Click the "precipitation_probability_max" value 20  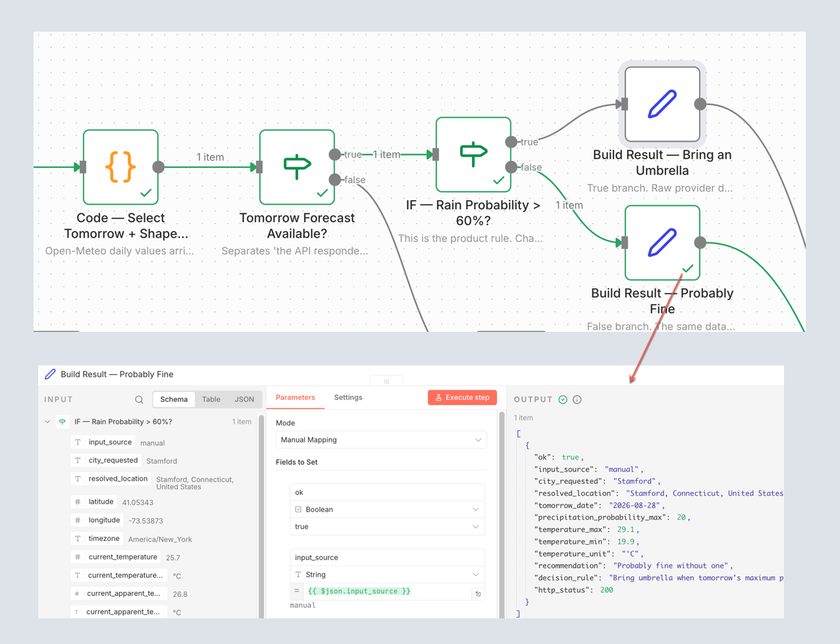[681, 518]
